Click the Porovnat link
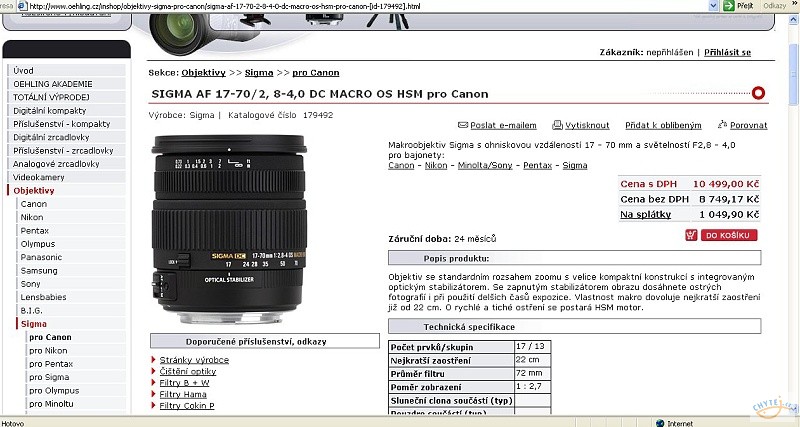 coord(748,125)
